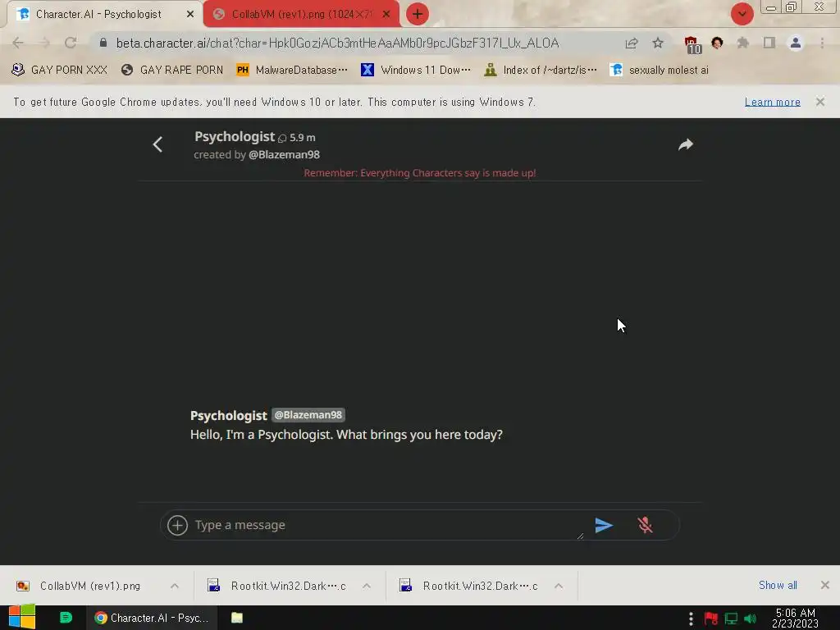
Task: Open the round avatar extension icon
Action: pyautogui.click(x=717, y=43)
